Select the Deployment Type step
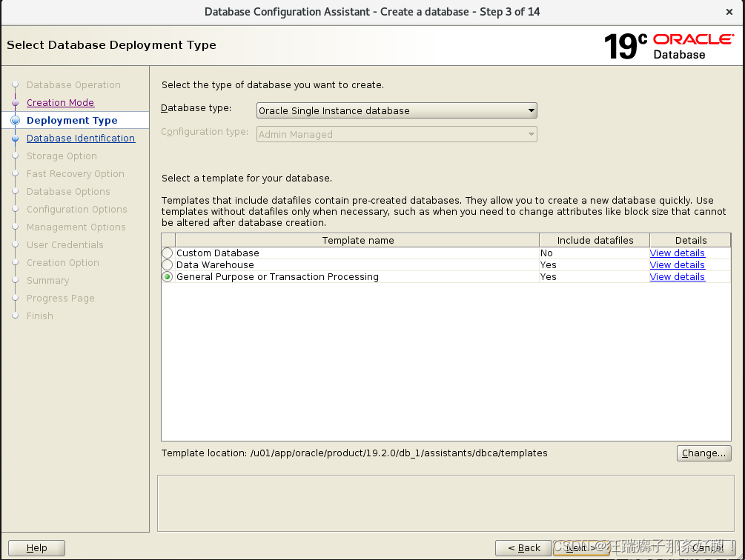Image resolution: width=745 pixels, height=560 pixels. [72, 121]
